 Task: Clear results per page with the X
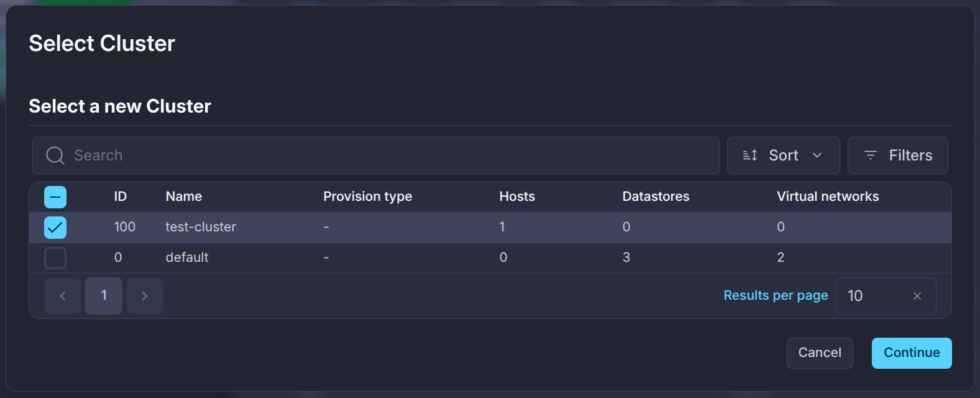917,296
